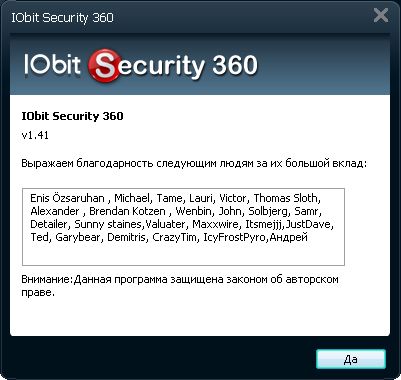Click the name Enis Özsaruhan in credits
This screenshot has width=401, height=380.
[67, 198]
